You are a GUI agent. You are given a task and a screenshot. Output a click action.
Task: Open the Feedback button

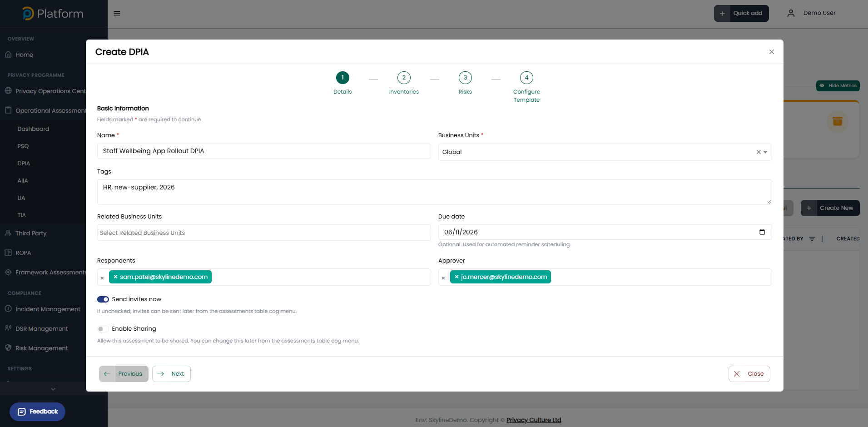[37, 412]
